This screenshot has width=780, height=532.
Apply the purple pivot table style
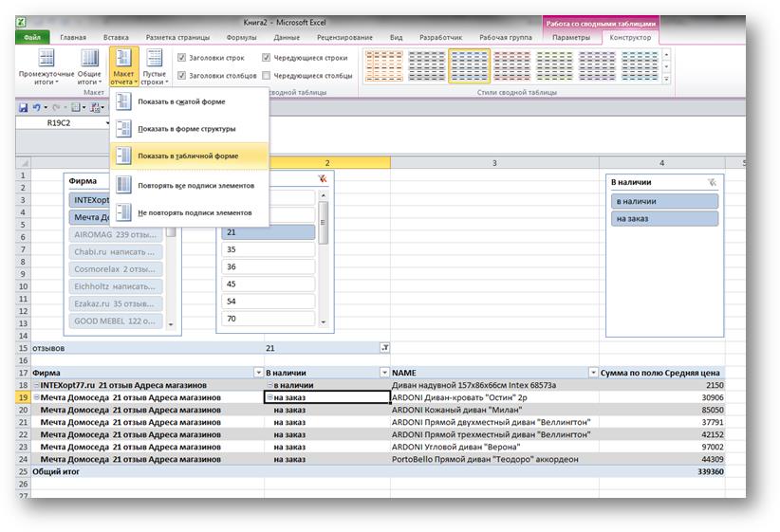pos(597,65)
